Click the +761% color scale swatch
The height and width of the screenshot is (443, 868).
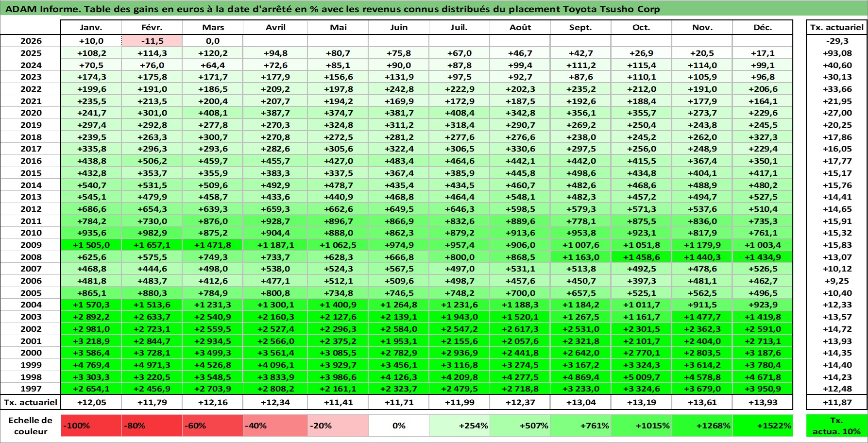point(580,426)
